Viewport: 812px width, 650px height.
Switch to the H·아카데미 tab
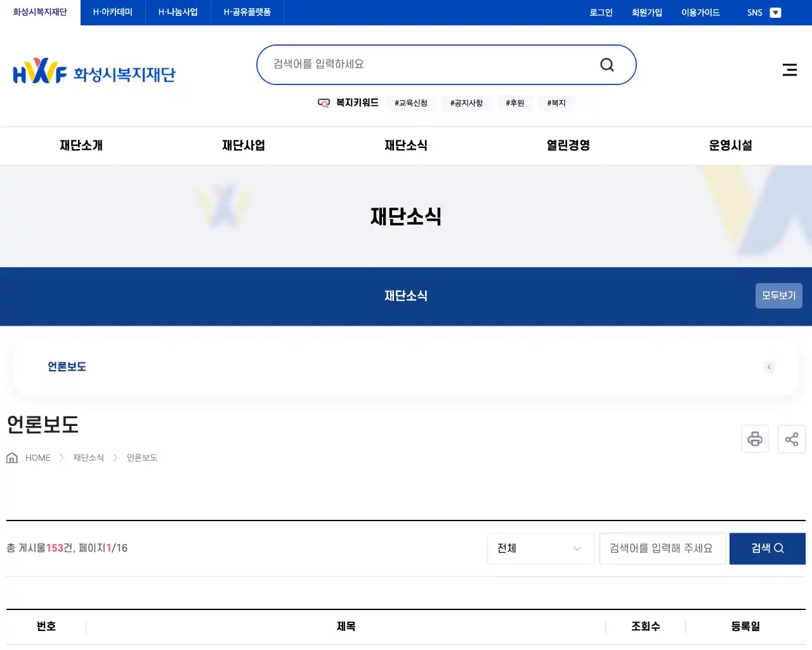tap(112, 12)
